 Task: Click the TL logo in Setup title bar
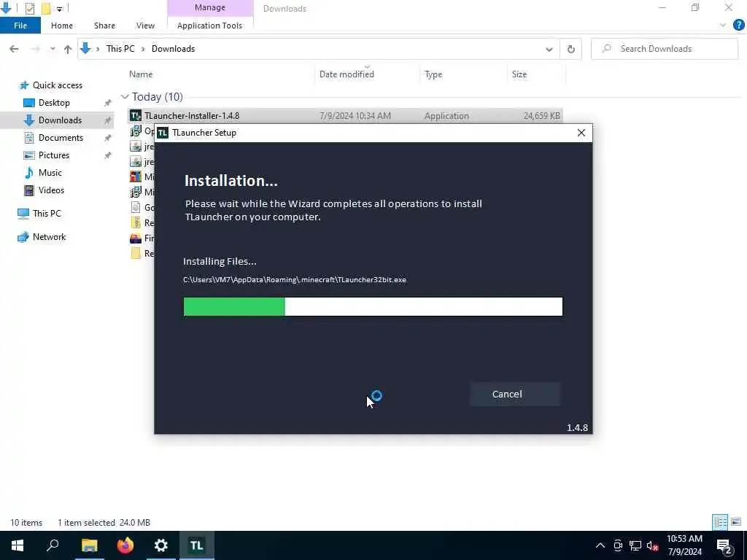pos(163,133)
